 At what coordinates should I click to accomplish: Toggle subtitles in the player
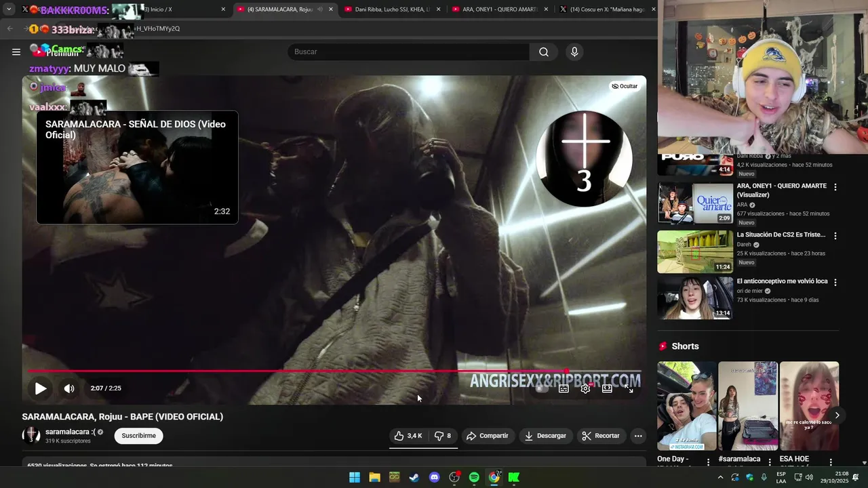point(564,388)
